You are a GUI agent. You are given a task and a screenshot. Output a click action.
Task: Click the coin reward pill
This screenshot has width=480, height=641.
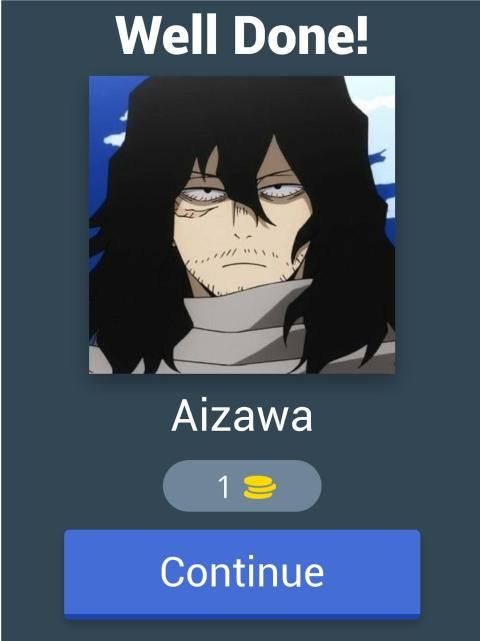pos(242,486)
